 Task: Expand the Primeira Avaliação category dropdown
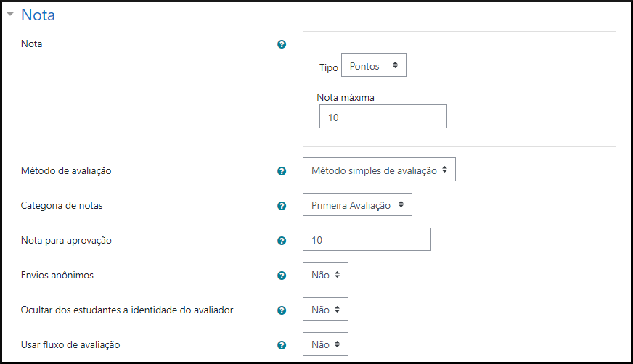357,205
